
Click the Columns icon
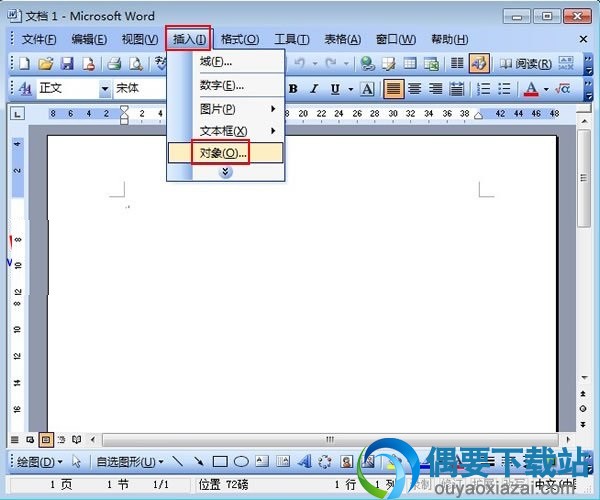click(457, 64)
